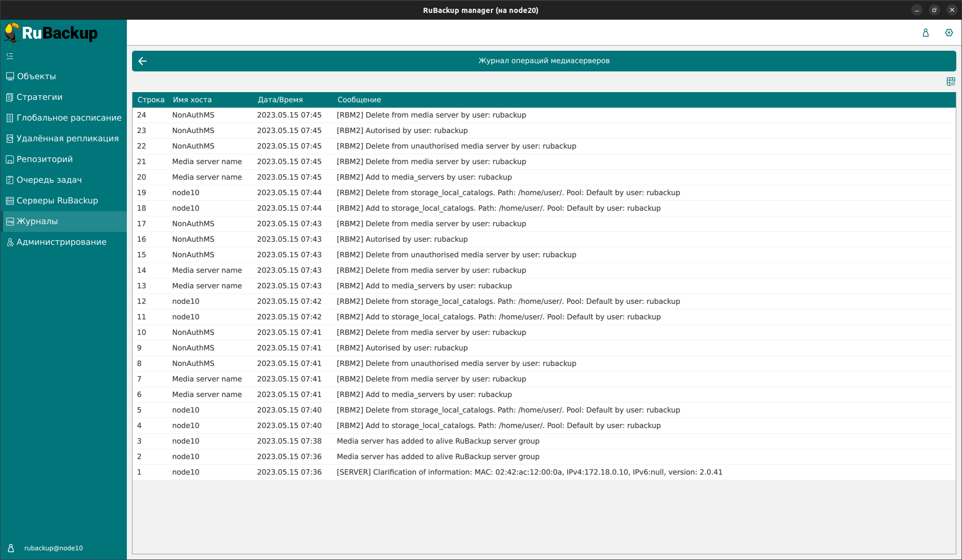Open the Репозиторий section
Image resolution: width=962 pixels, height=560 pixels.
[45, 159]
